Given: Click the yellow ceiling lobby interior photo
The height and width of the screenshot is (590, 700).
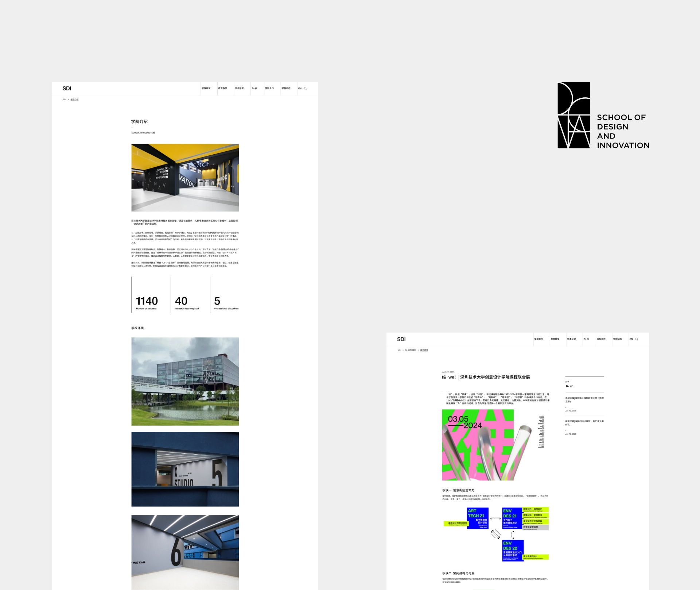Looking at the screenshot, I should [x=185, y=178].
